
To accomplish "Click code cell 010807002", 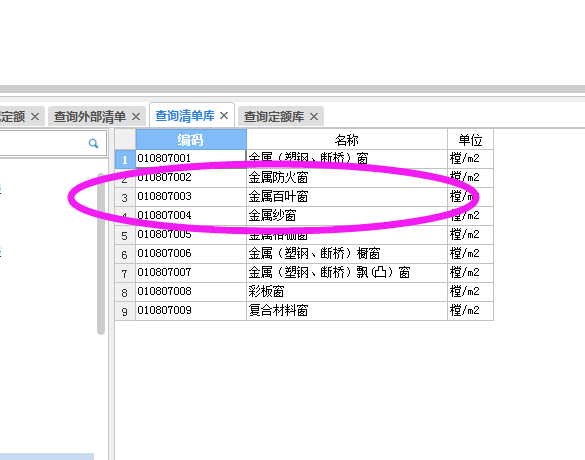I will point(191,178).
